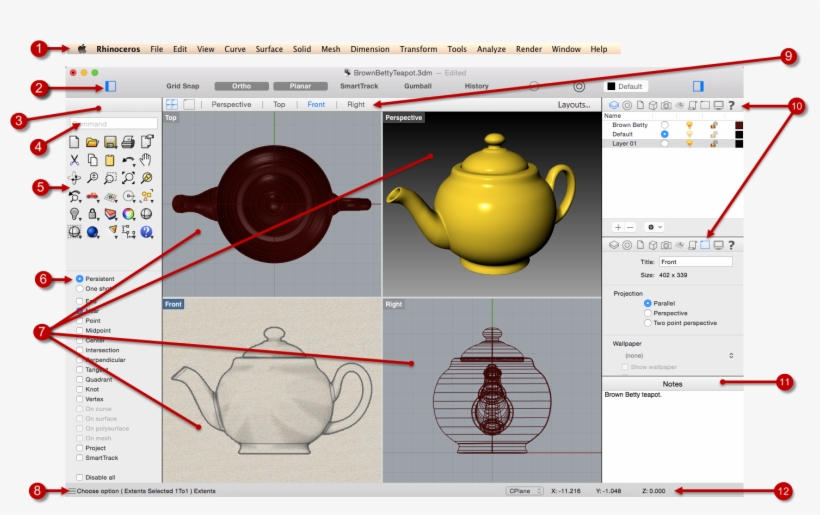Select the Perspective projection radio button

click(x=648, y=313)
